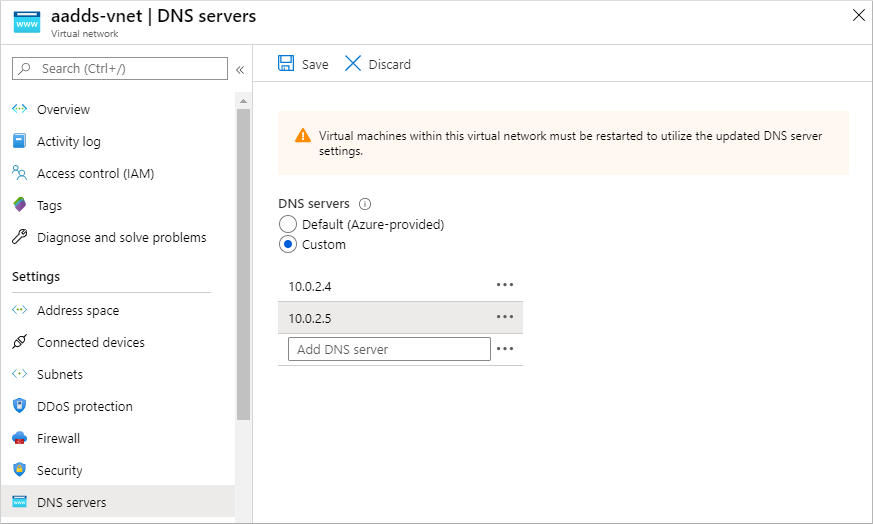
Task: Click the Save disk icon
Action: click(x=286, y=64)
